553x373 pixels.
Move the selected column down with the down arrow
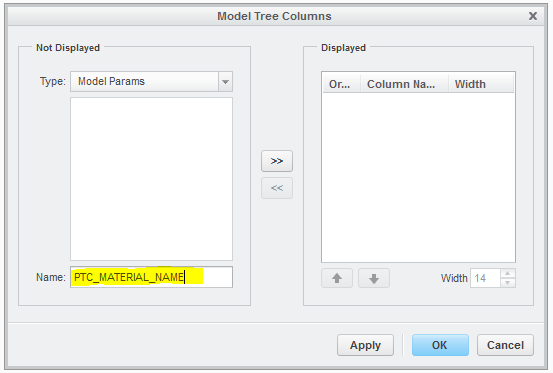374,278
